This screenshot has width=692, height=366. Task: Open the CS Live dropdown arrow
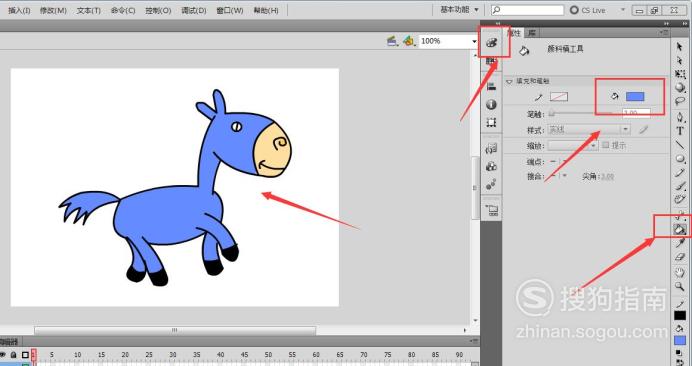click(x=623, y=9)
